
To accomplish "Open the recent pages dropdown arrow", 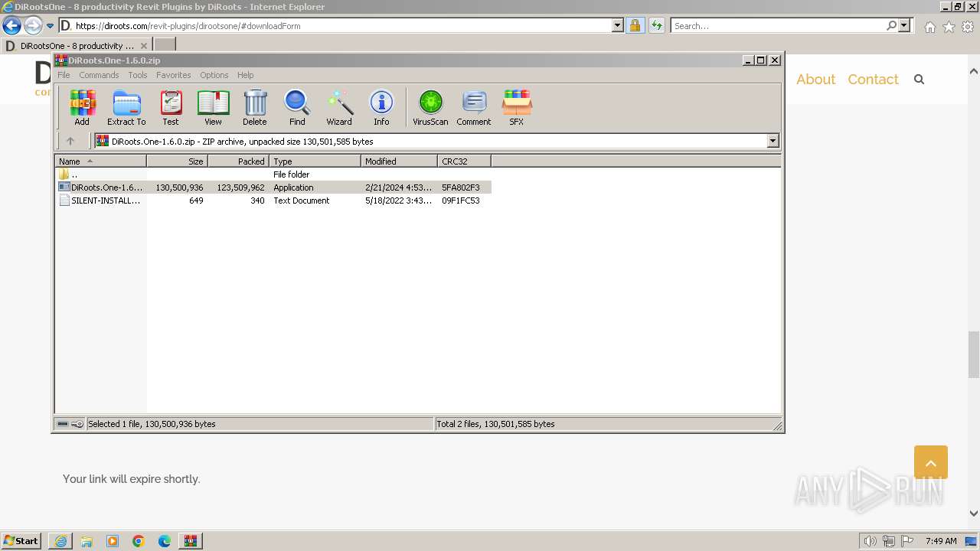I will (x=50, y=26).
